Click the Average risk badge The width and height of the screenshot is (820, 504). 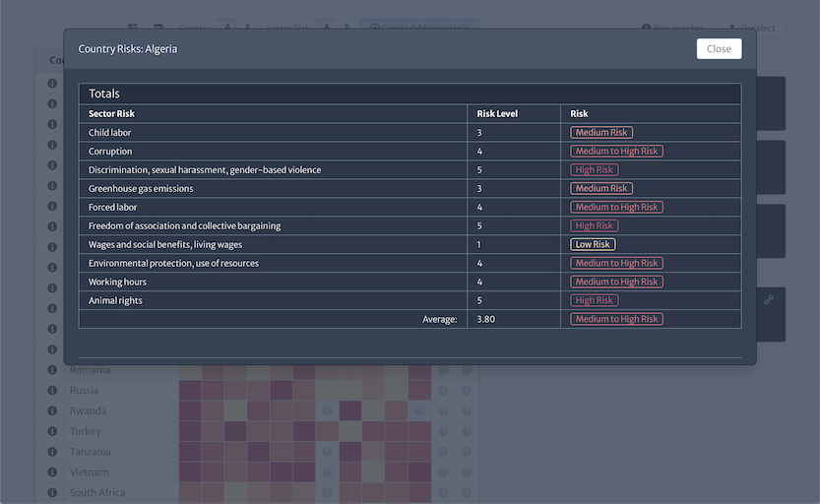point(617,319)
